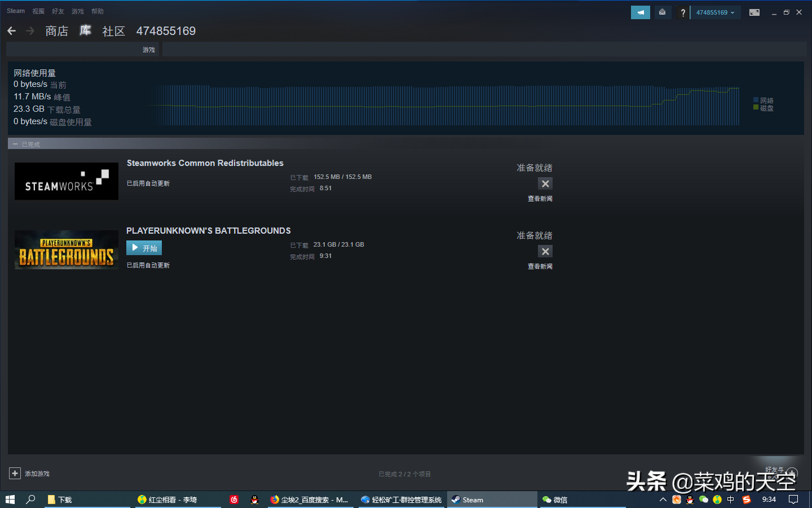Click the 11.7 MB/s peak value
812x508 pixels.
click(32, 97)
